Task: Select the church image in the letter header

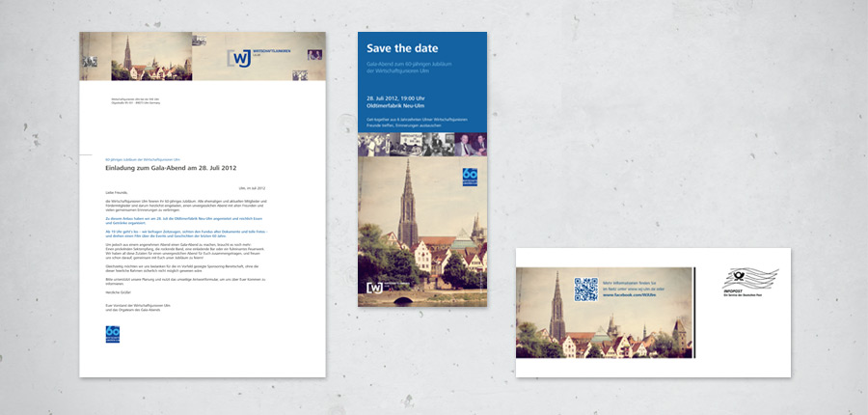Action: [x=125, y=56]
